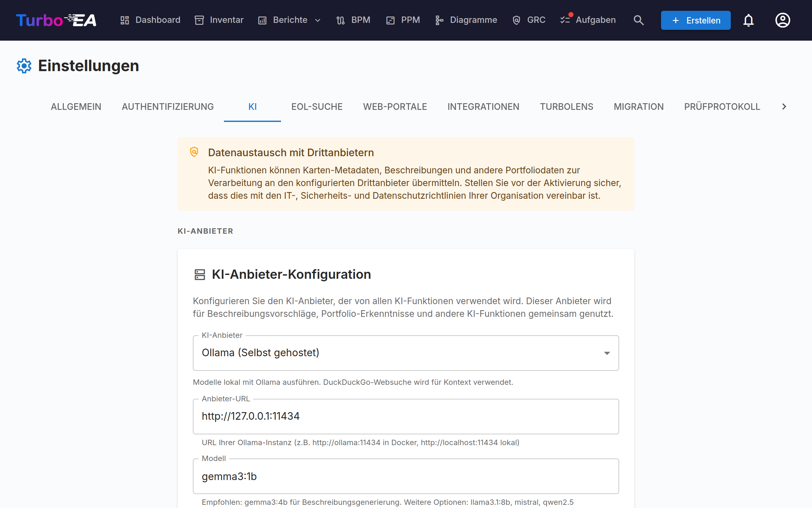Switch to the ALLGEMEIN tab
Image resolution: width=812 pixels, height=508 pixels.
(76, 107)
